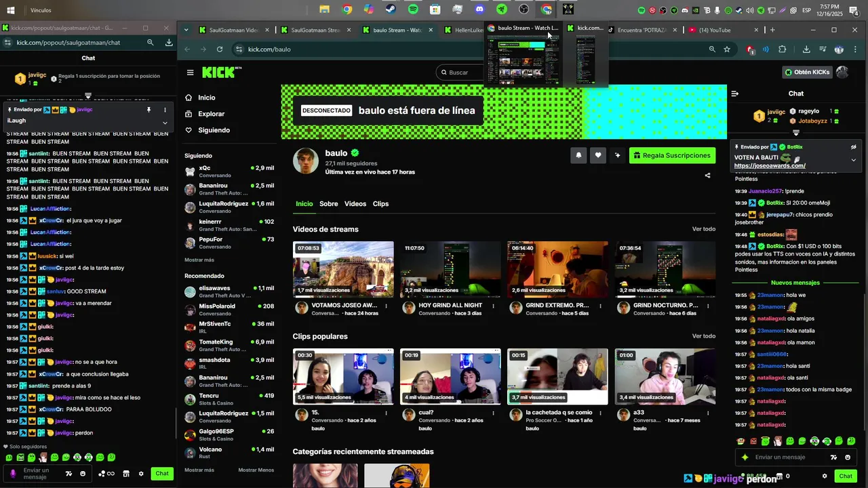Open Chrome downloads icon

[806, 49]
